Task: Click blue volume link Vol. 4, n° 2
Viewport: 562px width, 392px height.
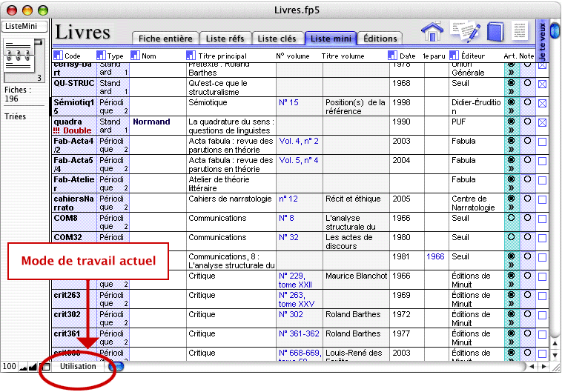Action: point(299,142)
